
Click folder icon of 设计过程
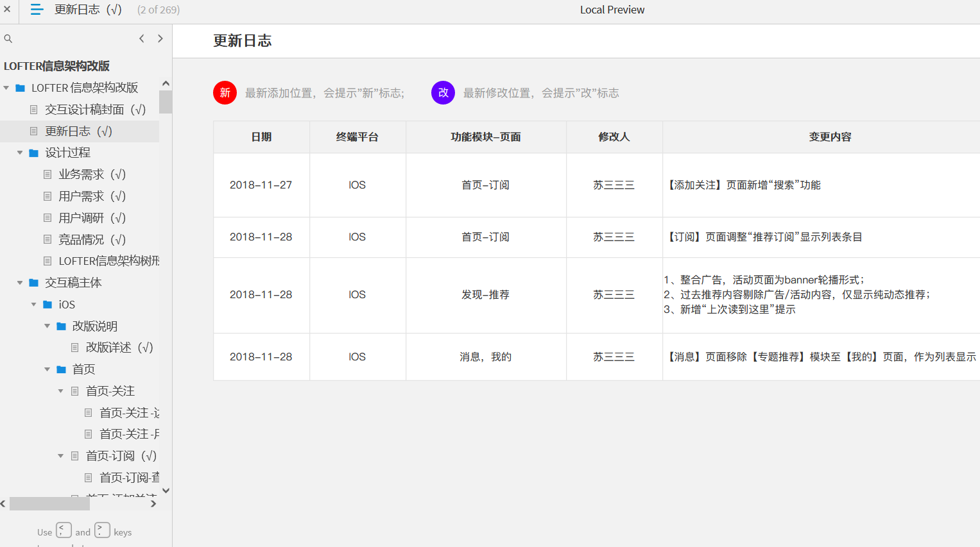pos(34,153)
